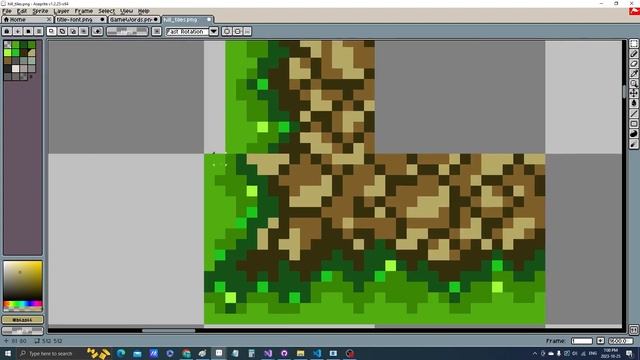Click the timeline toggle icon at bottom right
The width and height of the screenshot is (640, 360).
(633, 329)
